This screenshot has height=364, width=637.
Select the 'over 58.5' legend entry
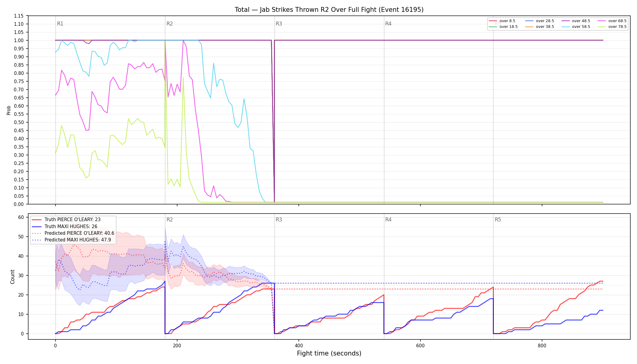click(x=576, y=27)
